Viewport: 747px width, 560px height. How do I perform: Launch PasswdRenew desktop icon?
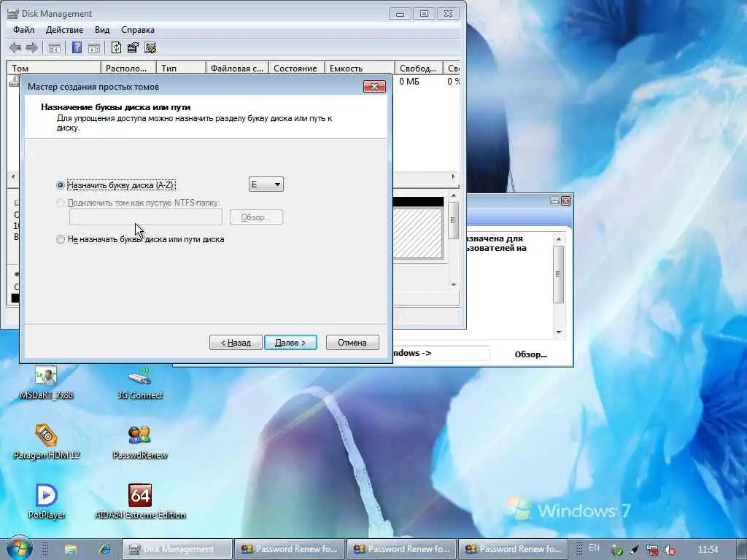point(139,441)
